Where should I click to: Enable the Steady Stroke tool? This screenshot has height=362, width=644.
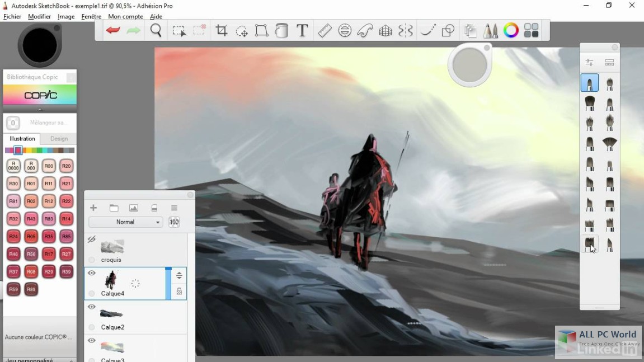click(427, 30)
